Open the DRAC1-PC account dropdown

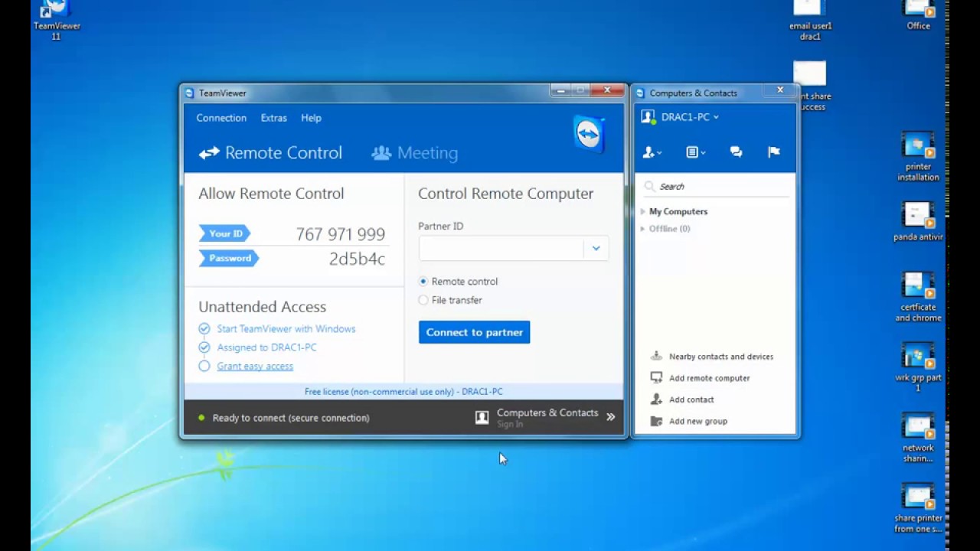(x=689, y=117)
